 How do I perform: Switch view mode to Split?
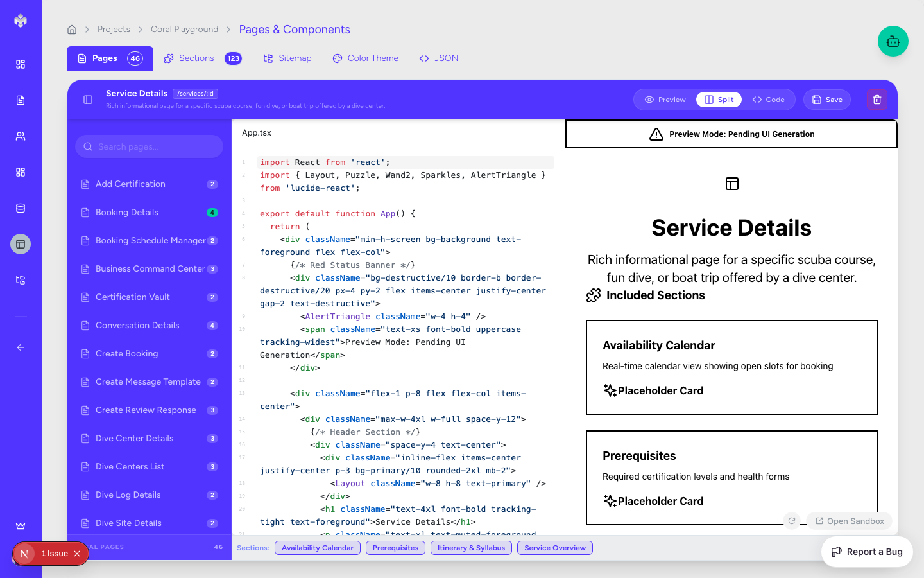click(719, 100)
